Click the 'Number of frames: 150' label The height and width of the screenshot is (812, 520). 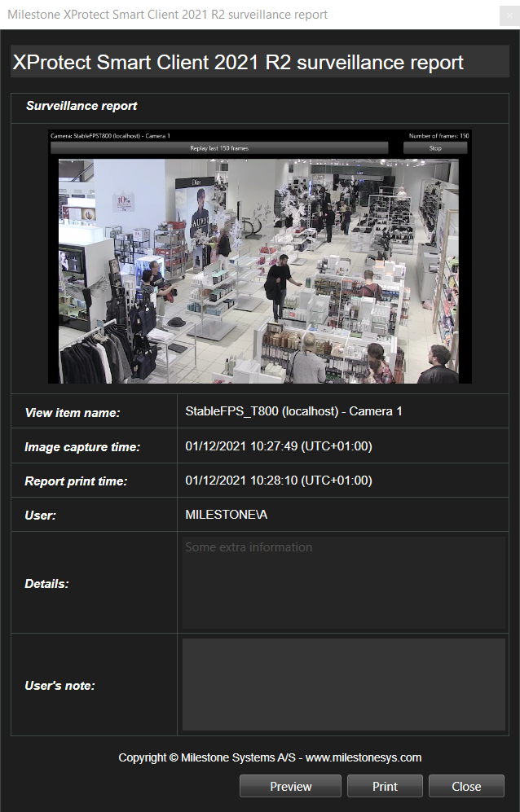[438, 136]
